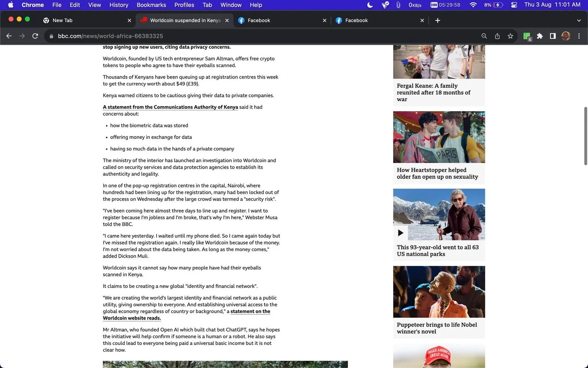The image size is (588, 368).
Task: Open the green extension icon
Action: click(527, 36)
